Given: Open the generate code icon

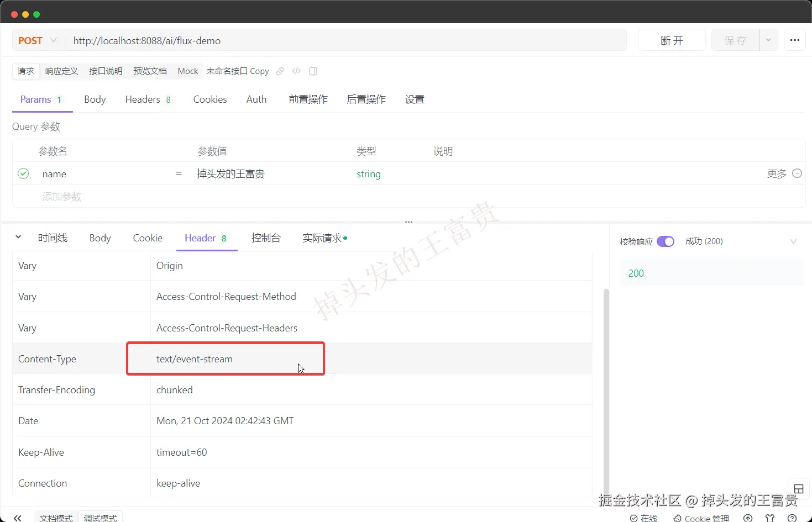Looking at the screenshot, I should pos(297,71).
